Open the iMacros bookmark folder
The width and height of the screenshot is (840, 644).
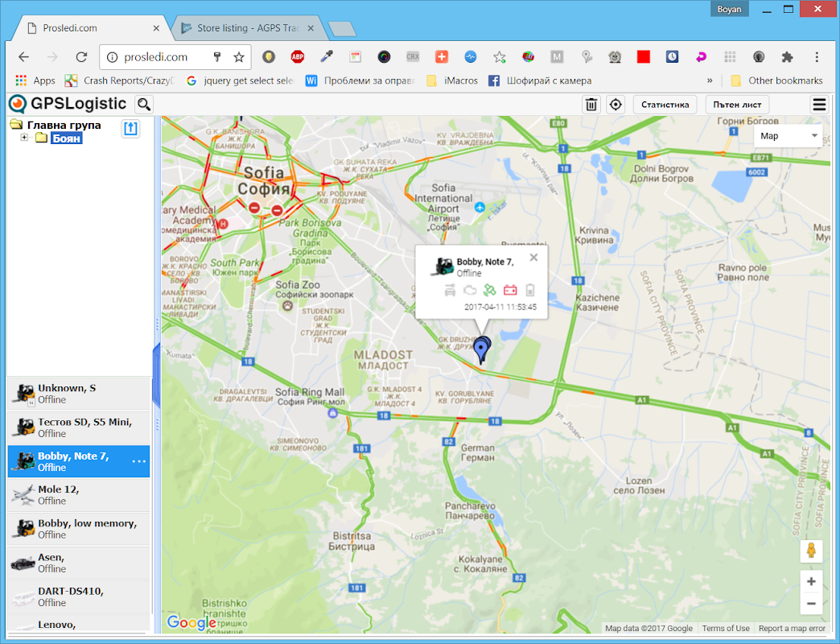tap(452, 80)
